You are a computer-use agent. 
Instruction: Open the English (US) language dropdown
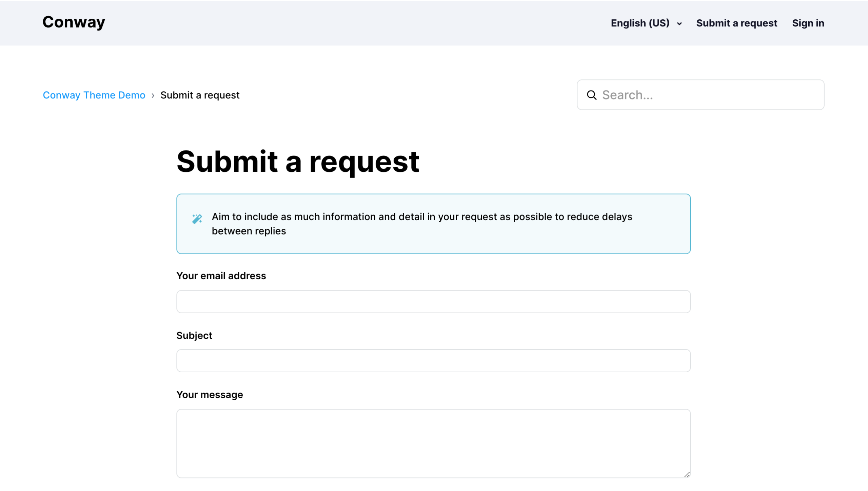[640, 23]
